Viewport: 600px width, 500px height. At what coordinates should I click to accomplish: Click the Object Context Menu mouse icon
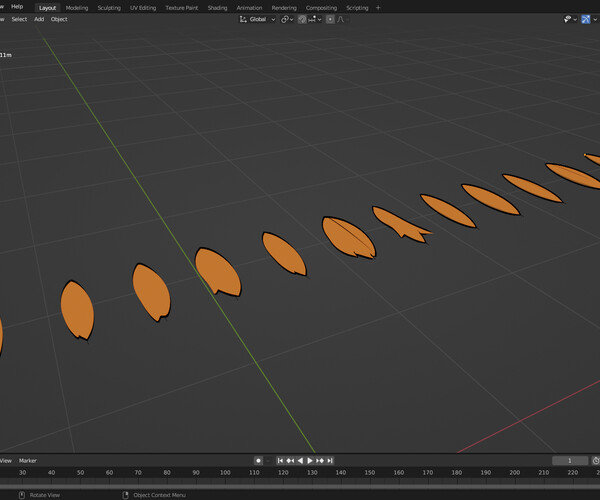pyautogui.click(x=125, y=495)
